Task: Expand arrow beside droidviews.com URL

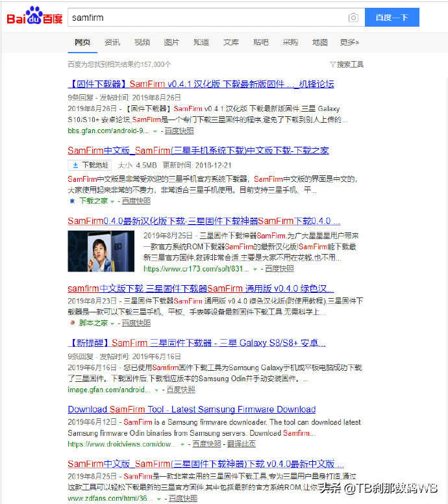Action: pos(182,444)
